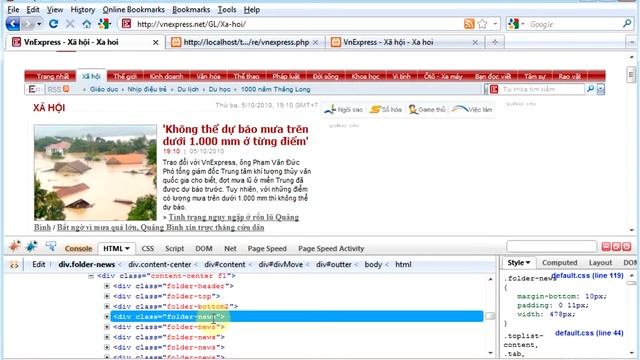Click the browser URL address field

point(298,24)
